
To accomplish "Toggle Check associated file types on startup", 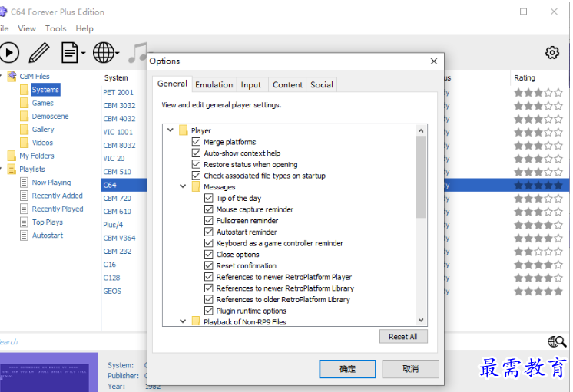I will pyautogui.click(x=196, y=176).
